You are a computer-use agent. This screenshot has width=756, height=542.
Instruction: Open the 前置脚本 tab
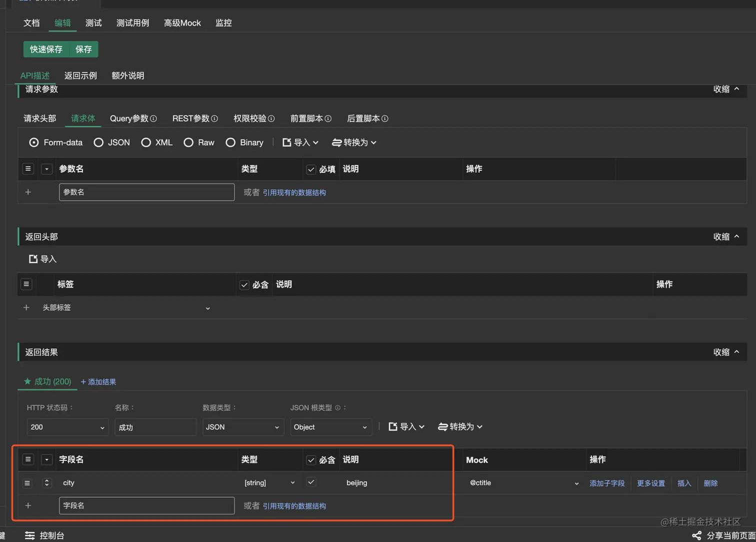(306, 119)
